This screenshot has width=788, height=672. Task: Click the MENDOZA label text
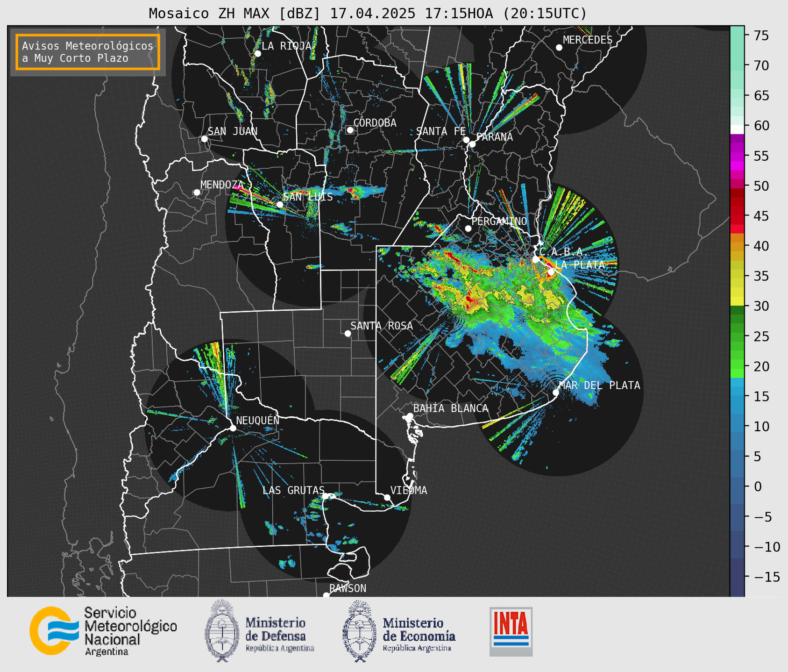point(222,185)
